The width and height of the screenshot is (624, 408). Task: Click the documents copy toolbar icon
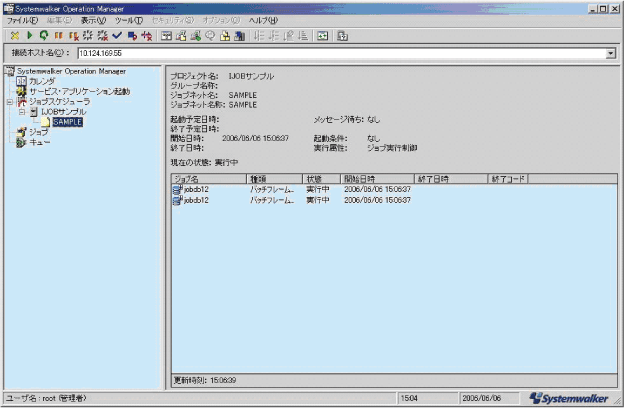[181, 36]
